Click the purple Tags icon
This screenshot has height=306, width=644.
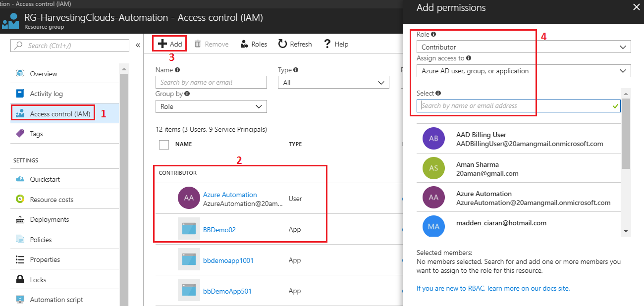click(x=20, y=134)
